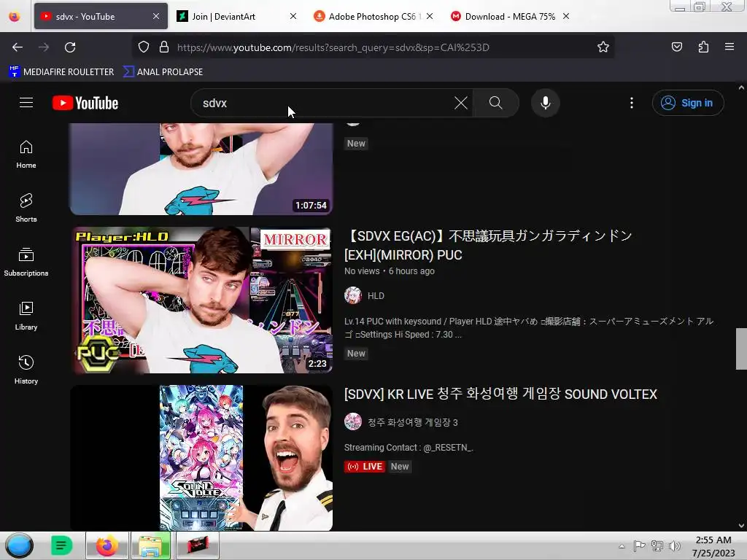
Task: Open the green notes app in taskbar
Action: 61,545
